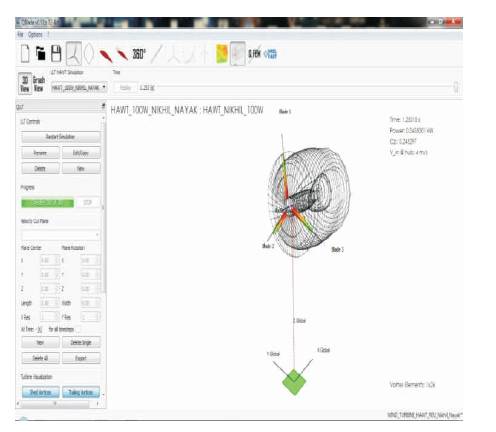Click the 'Vortex Elements' count text
This screenshot has width=496, height=432.
coord(412,385)
